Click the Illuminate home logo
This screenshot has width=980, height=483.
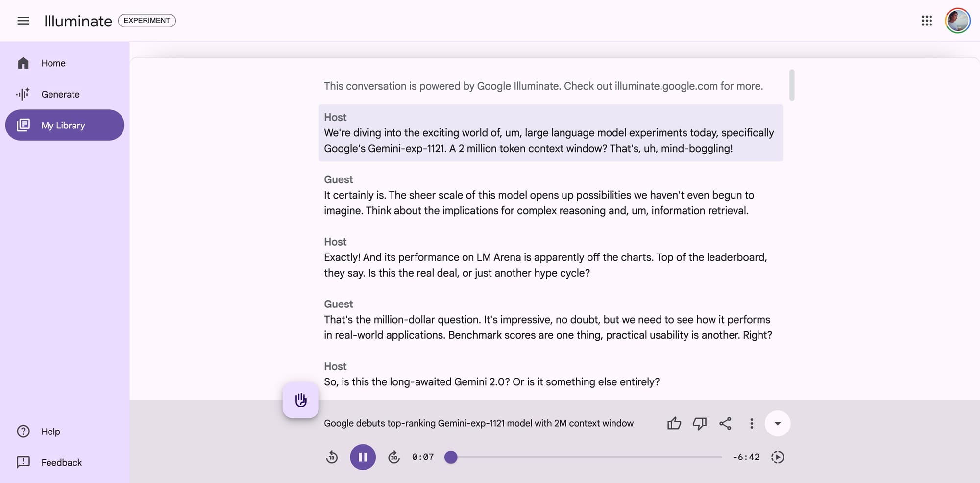click(78, 21)
